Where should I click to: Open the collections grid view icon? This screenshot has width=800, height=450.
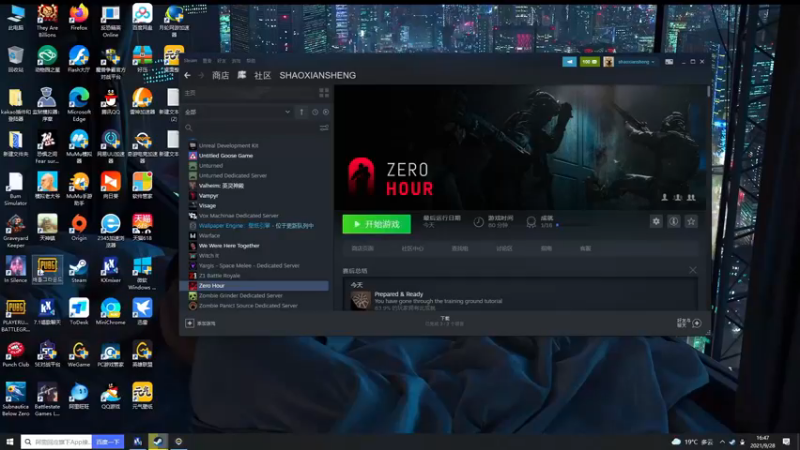coord(324,93)
